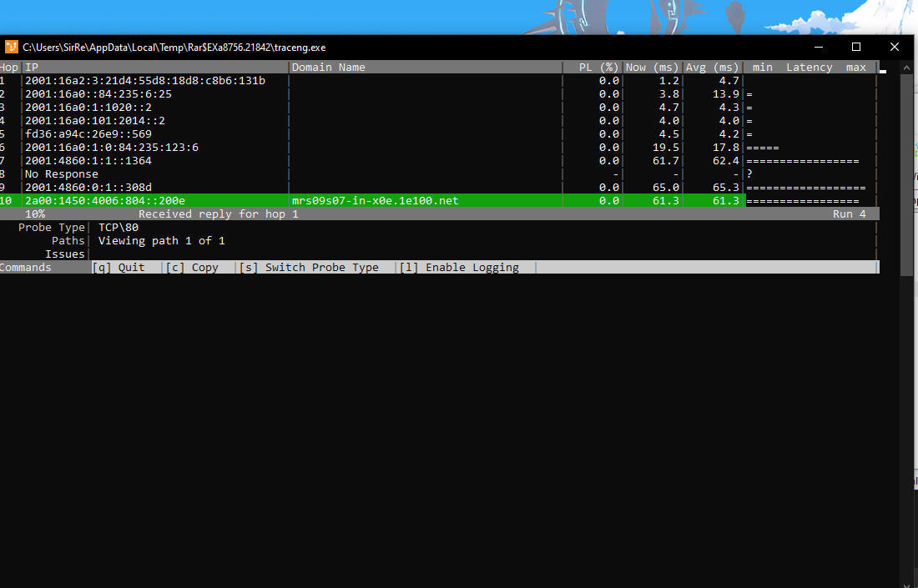Click the Hop column header
Screen dimensions: 918x588
9,67
